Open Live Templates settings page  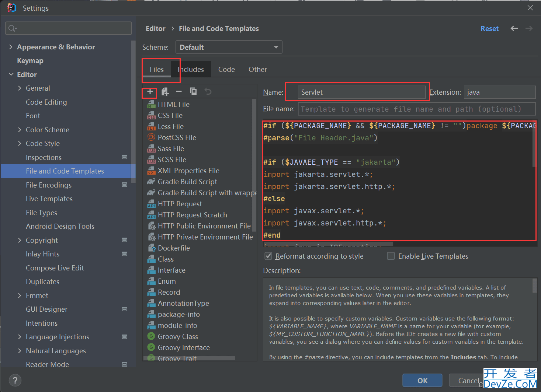(x=49, y=199)
